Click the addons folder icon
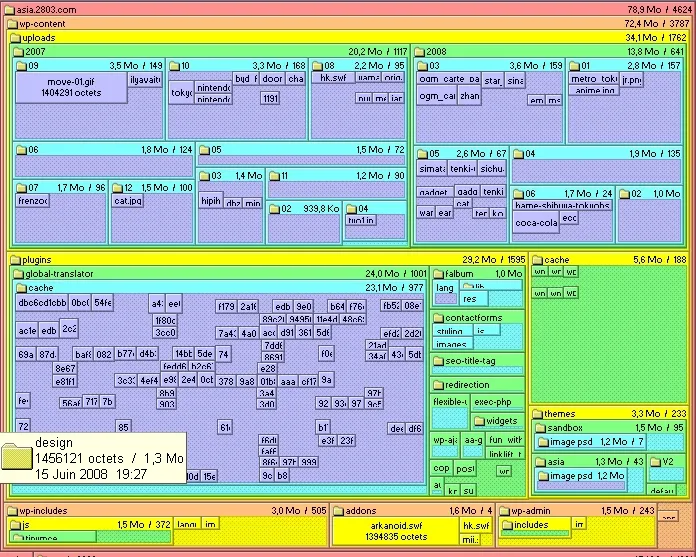The height and width of the screenshot is (557, 696). (x=339, y=511)
